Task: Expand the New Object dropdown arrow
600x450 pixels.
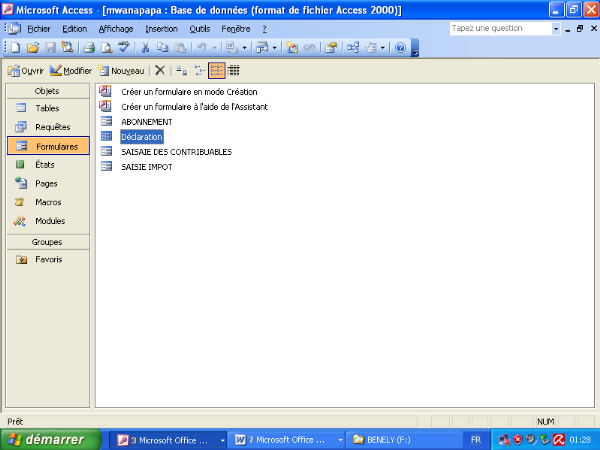Action: pos(382,48)
